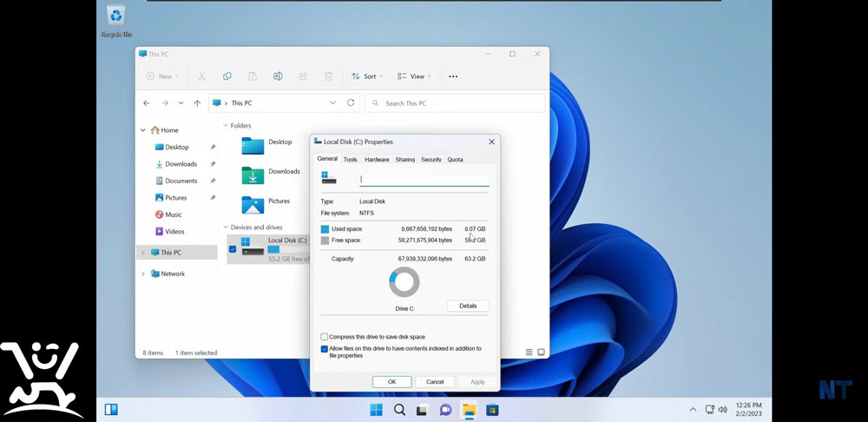Image resolution: width=868 pixels, height=422 pixels.
Task: Click the Cut scissors icon in toolbar
Action: coord(201,76)
